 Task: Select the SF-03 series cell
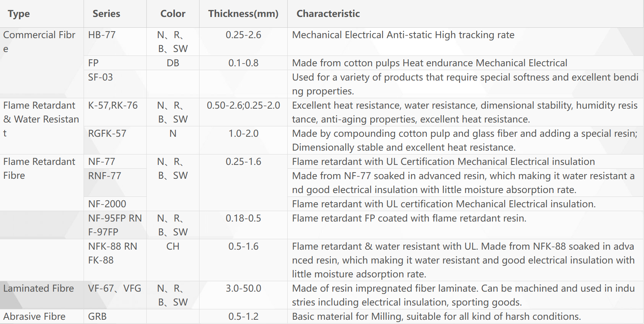point(115,84)
